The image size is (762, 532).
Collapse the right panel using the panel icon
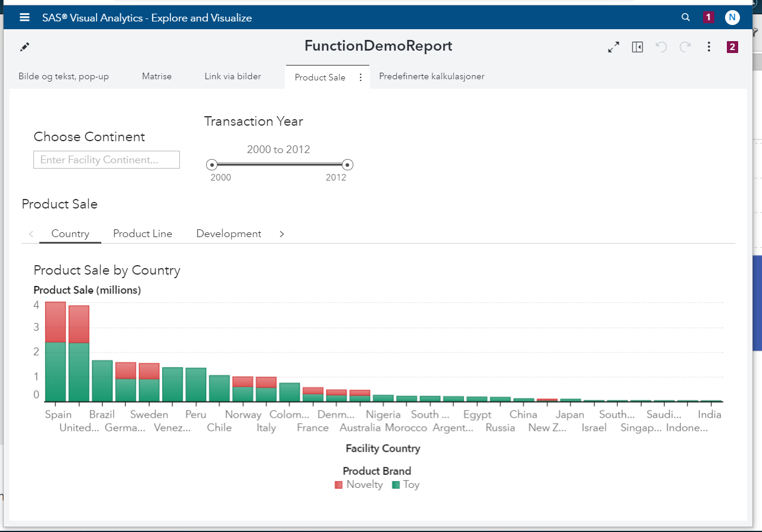click(637, 46)
